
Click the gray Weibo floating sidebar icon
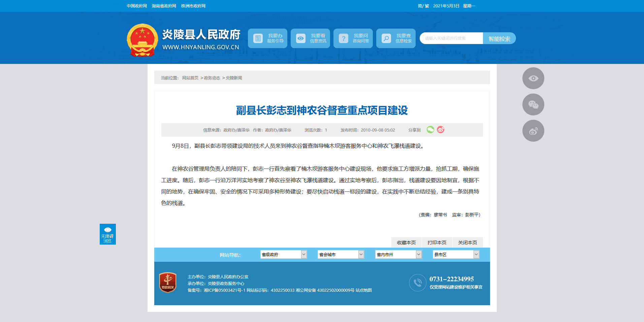point(533,131)
